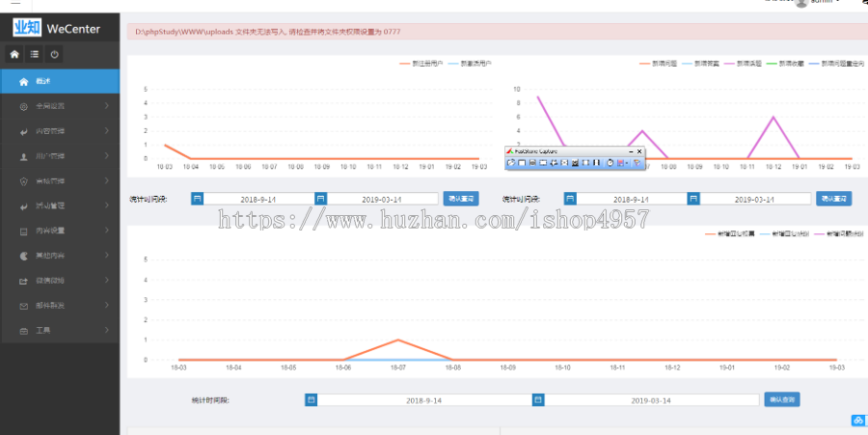Click user chart's 2019-03-14 end date field
Screen dimensions: 868x435
(x=383, y=200)
